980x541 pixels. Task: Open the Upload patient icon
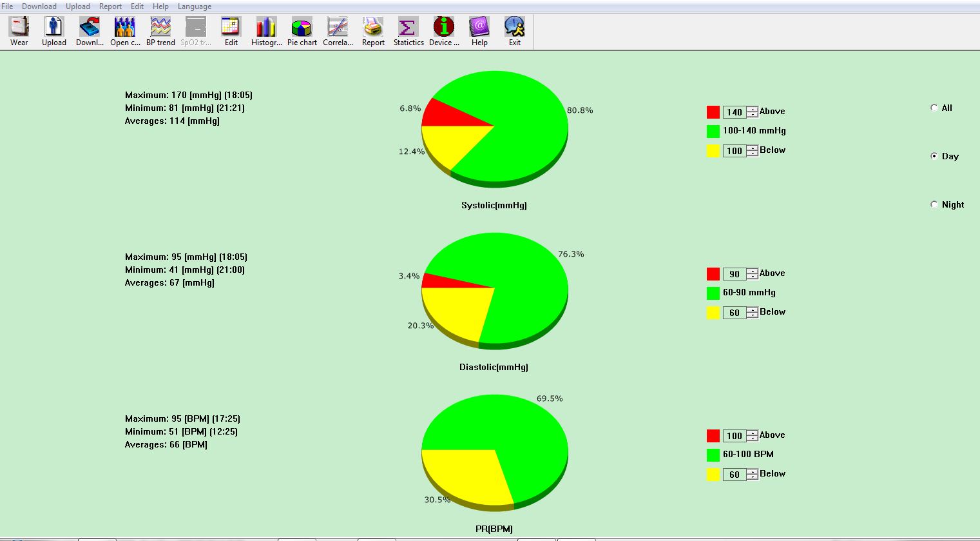coord(54,28)
